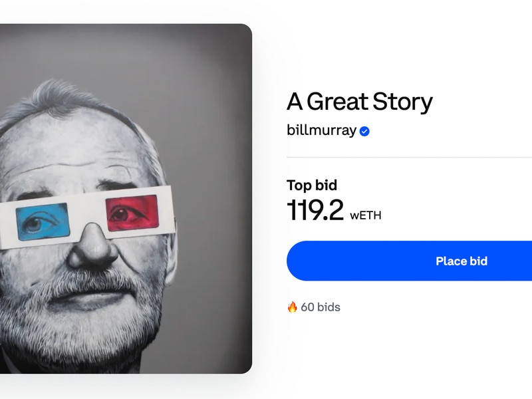Click the fire icon beside bids count

click(292, 307)
